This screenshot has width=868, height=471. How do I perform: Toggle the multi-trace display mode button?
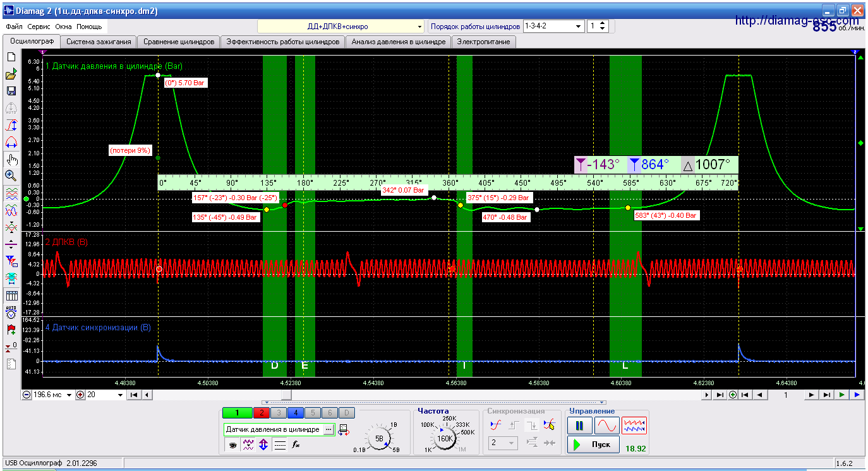pyautogui.click(x=634, y=425)
